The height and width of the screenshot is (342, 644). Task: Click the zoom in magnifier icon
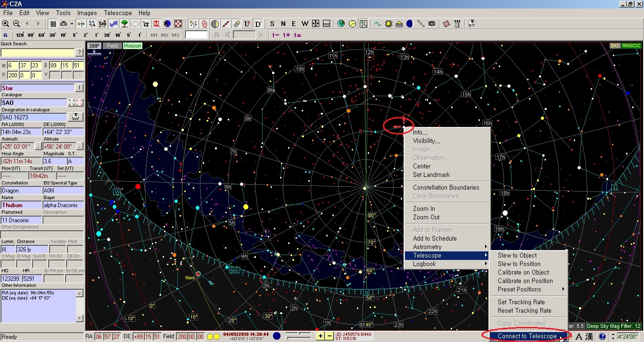[6, 24]
